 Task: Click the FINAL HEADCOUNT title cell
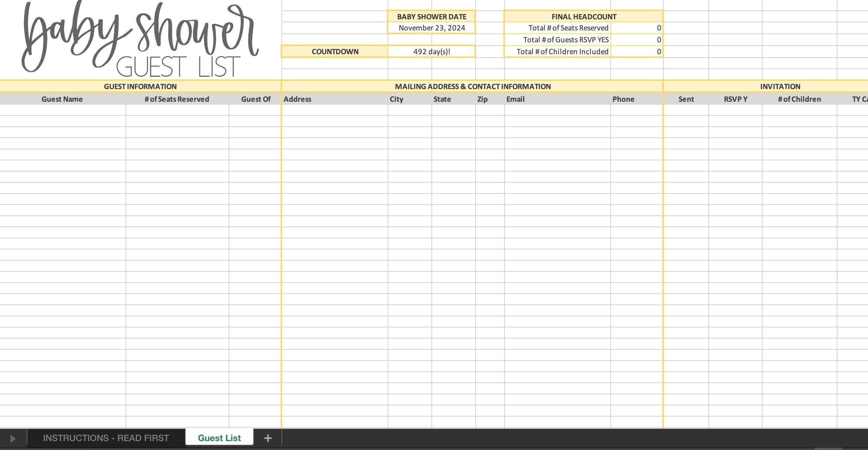583,17
